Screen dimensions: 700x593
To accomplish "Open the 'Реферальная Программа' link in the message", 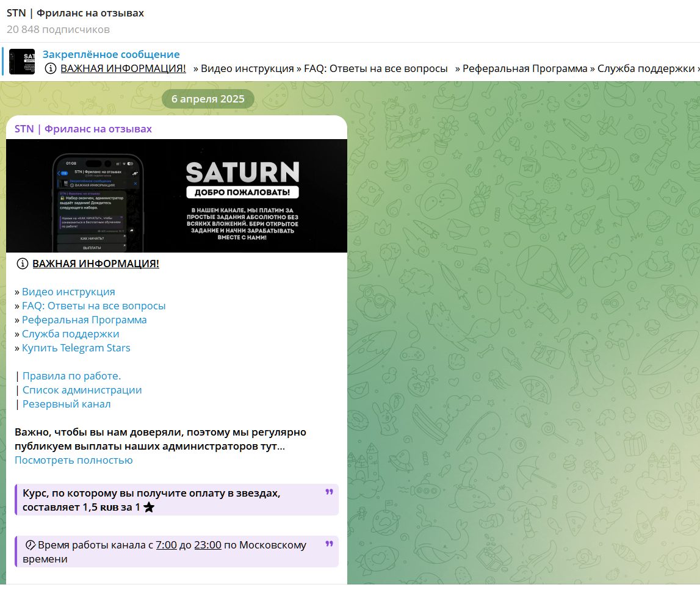I will point(84,320).
